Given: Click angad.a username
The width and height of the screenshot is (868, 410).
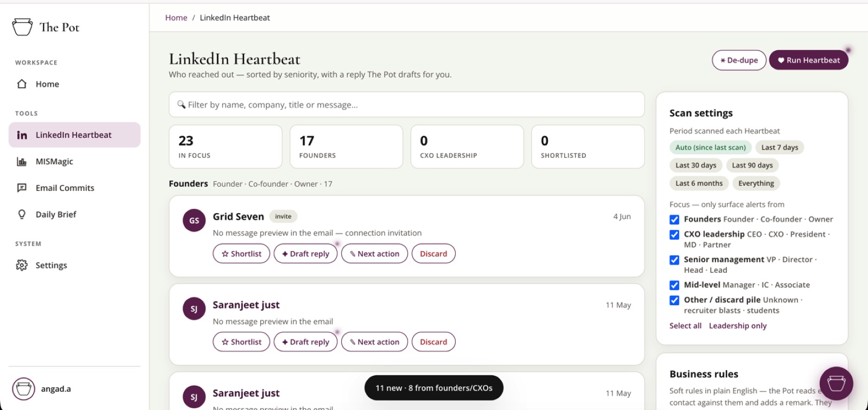Looking at the screenshot, I should pos(56,389).
